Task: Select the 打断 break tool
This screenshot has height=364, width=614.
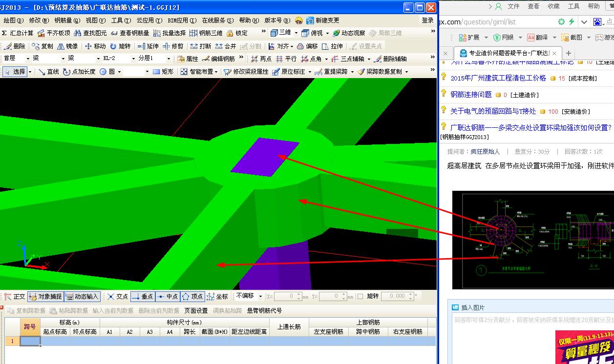Action: 201,46
